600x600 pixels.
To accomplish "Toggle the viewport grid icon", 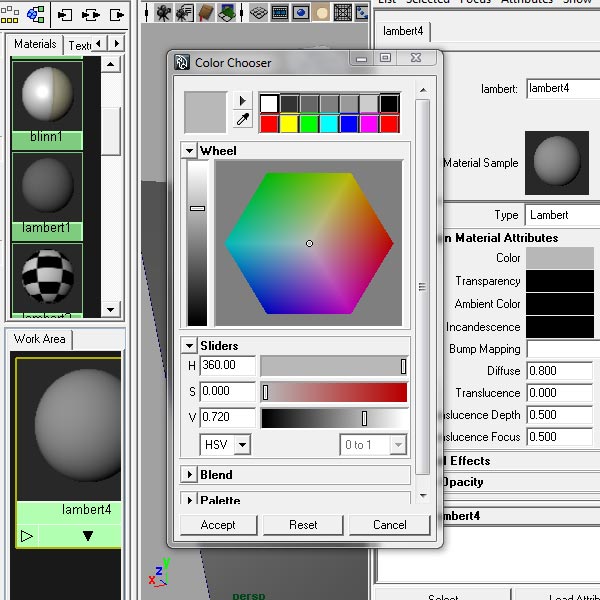I will (x=258, y=13).
